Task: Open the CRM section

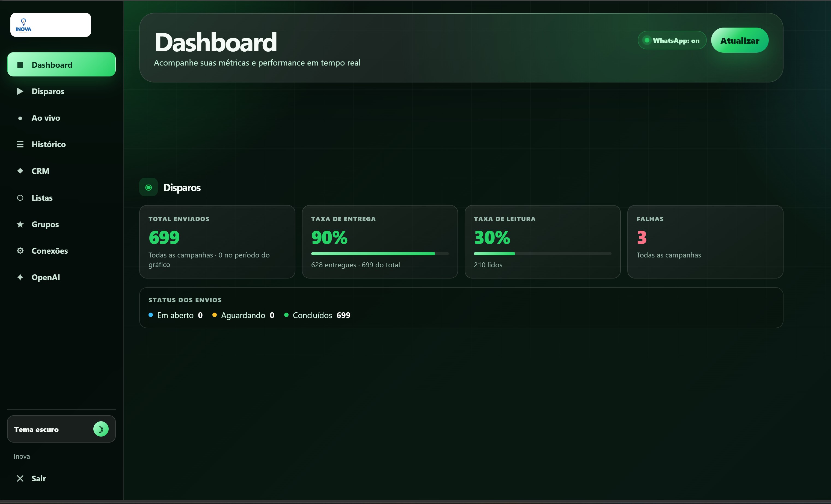Action: [x=61, y=171]
